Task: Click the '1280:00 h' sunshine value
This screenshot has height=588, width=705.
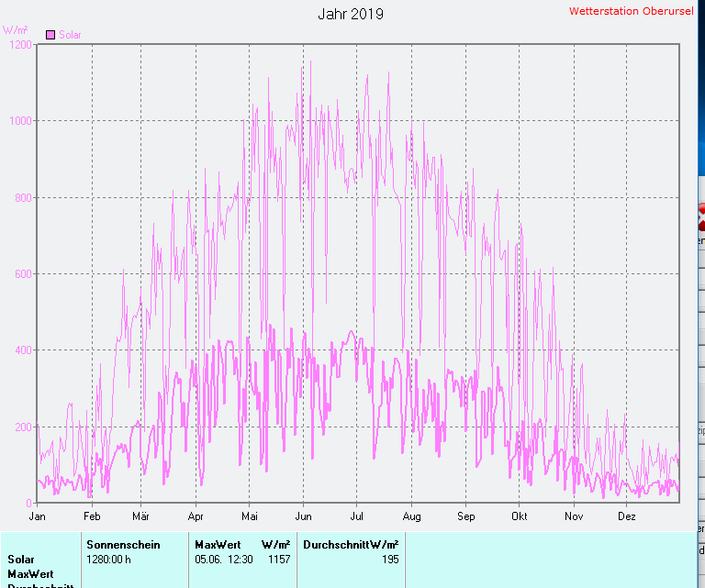Action: 109,560
